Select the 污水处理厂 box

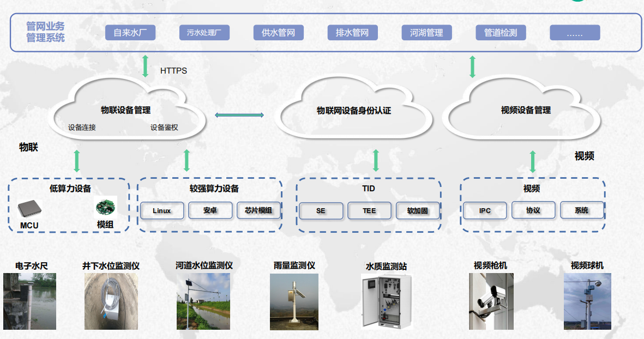coord(204,33)
